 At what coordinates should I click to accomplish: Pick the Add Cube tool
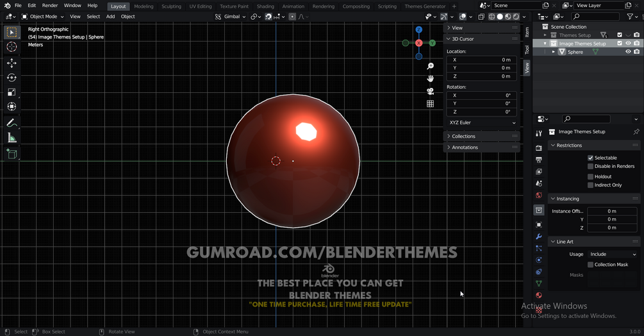coord(12,154)
